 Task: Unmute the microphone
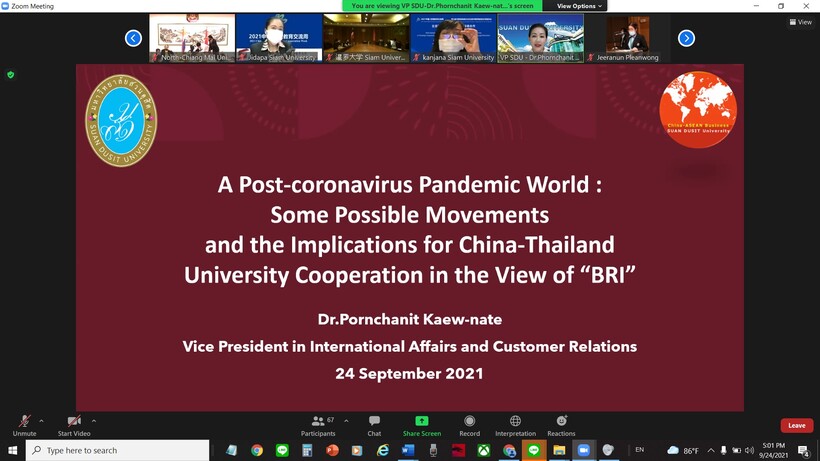24,425
